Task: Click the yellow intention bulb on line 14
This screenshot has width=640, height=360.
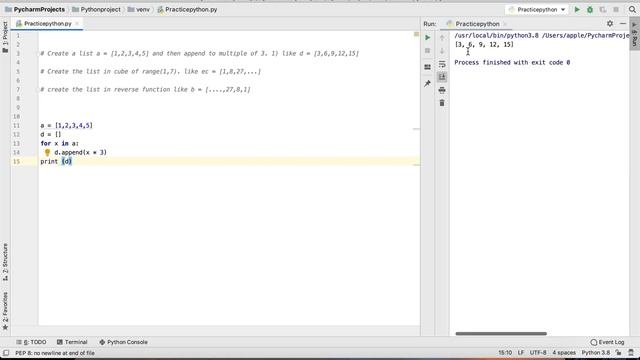Action: coord(47,152)
